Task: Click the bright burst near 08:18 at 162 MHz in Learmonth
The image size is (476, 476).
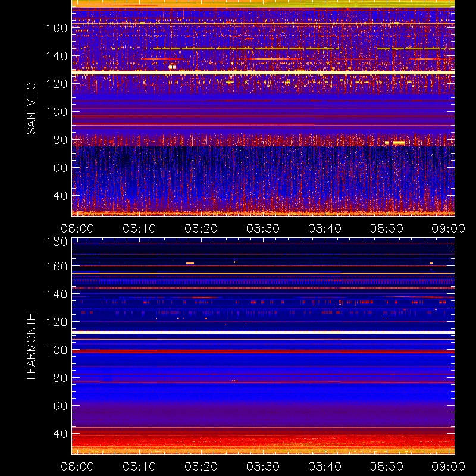Action: [x=190, y=263]
